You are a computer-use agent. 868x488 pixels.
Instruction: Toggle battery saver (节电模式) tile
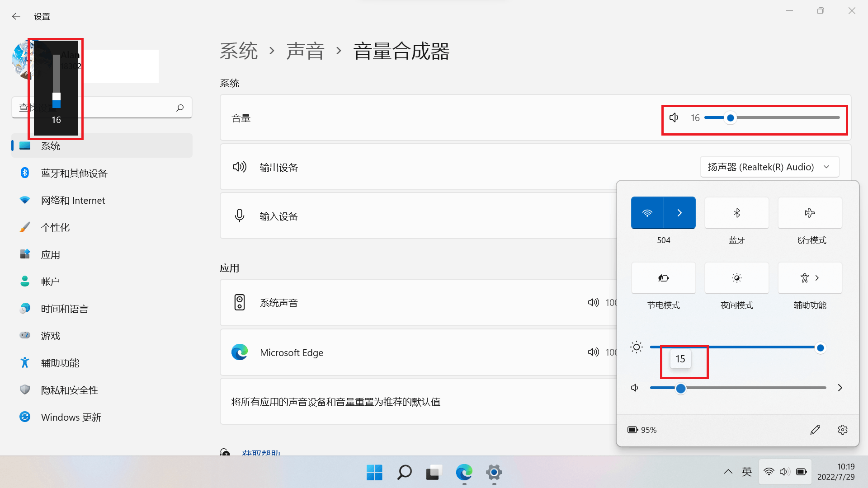[x=663, y=278]
